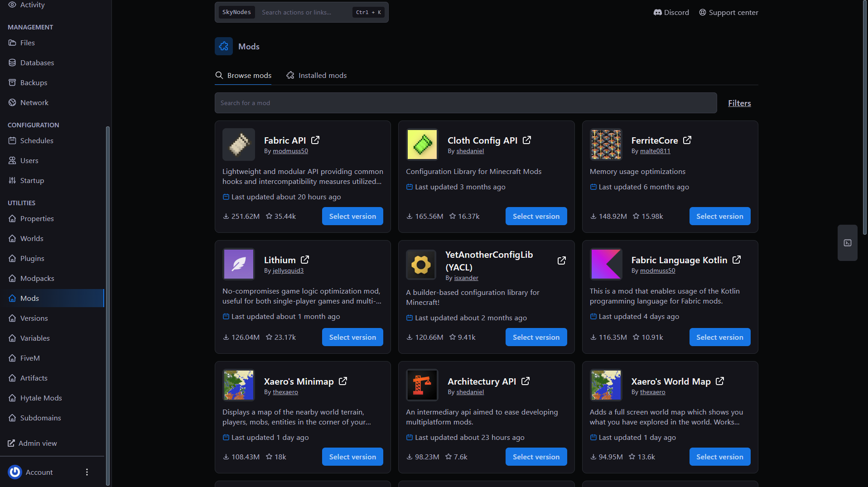Open Cloth Config API external link icon
Image resolution: width=868 pixels, height=487 pixels.
point(527,140)
